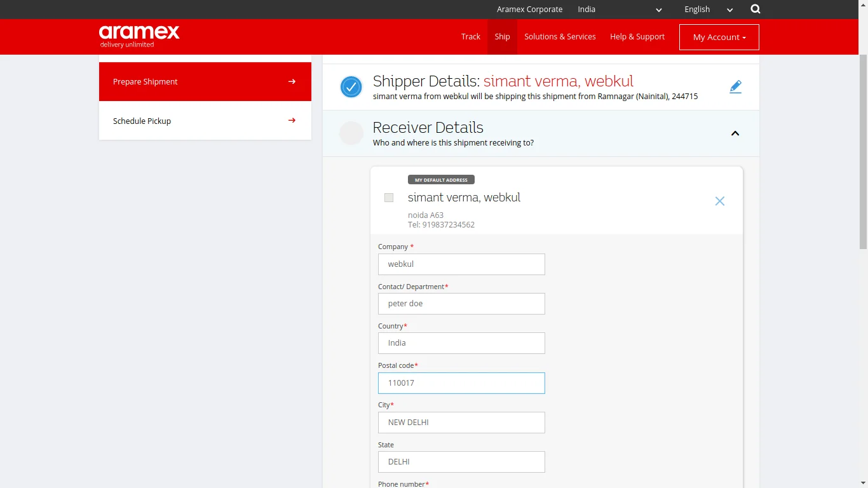Click arrow next to Prepare Shipment
This screenshot has height=488, width=868.
(292, 81)
